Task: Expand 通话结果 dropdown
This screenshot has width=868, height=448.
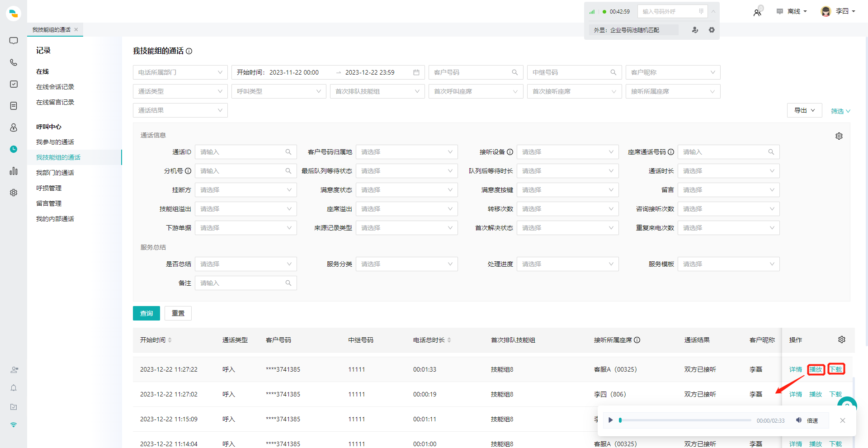Action: tap(180, 110)
